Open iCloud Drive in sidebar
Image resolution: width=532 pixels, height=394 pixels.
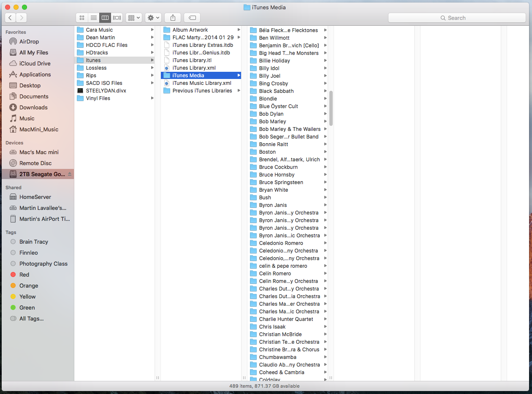[x=37, y=63]
